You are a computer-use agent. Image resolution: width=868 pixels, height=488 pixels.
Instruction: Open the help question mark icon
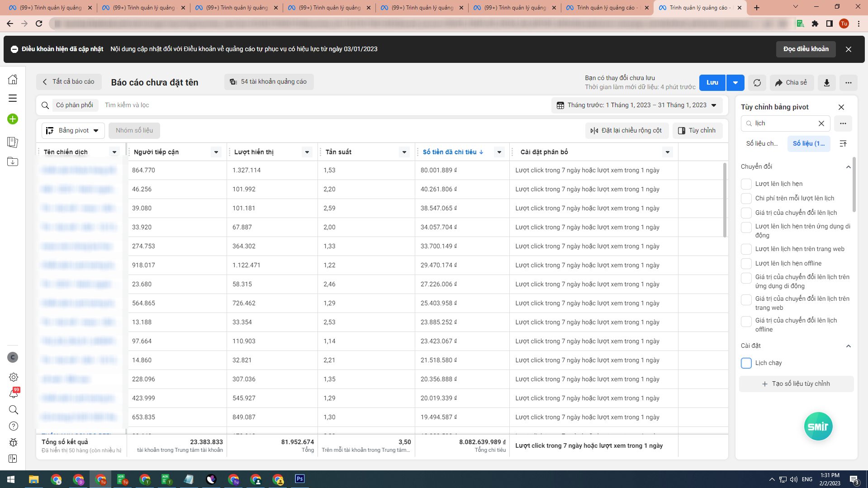(14, 426)
